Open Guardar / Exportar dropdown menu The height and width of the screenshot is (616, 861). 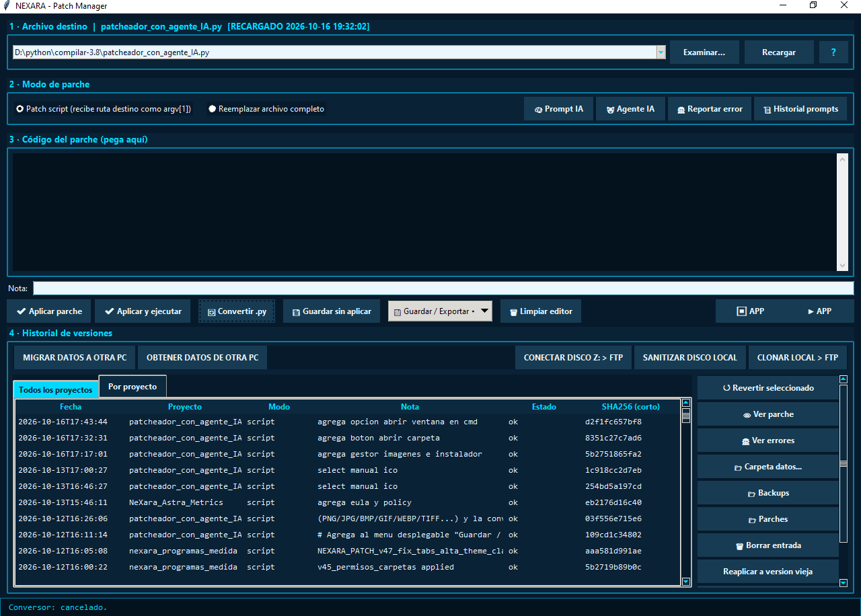click(440, 311)
